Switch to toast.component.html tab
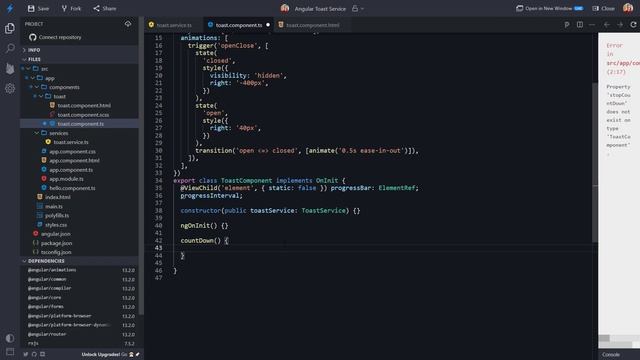 pos(312,25)
